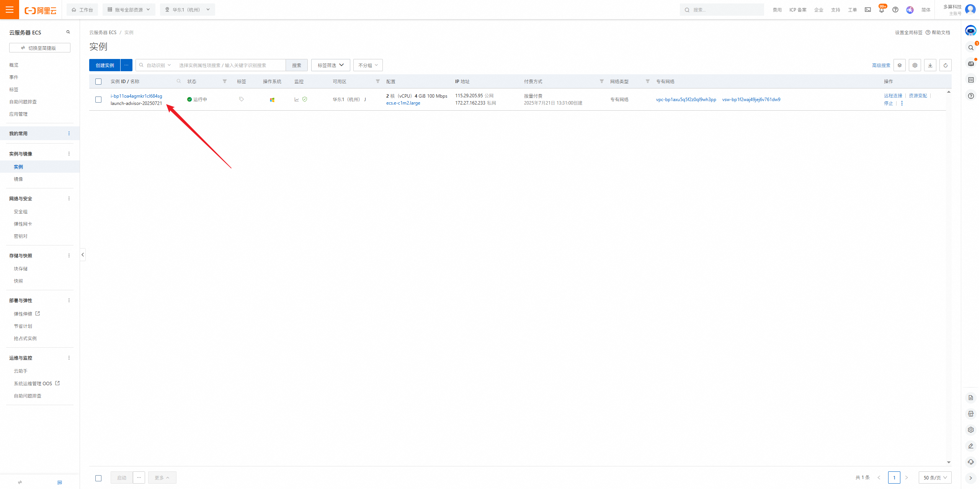The height and width of the screenshot is (489, 980).
Task: Toggle the select-all checkbox in table header
Action: coord(98,82)
